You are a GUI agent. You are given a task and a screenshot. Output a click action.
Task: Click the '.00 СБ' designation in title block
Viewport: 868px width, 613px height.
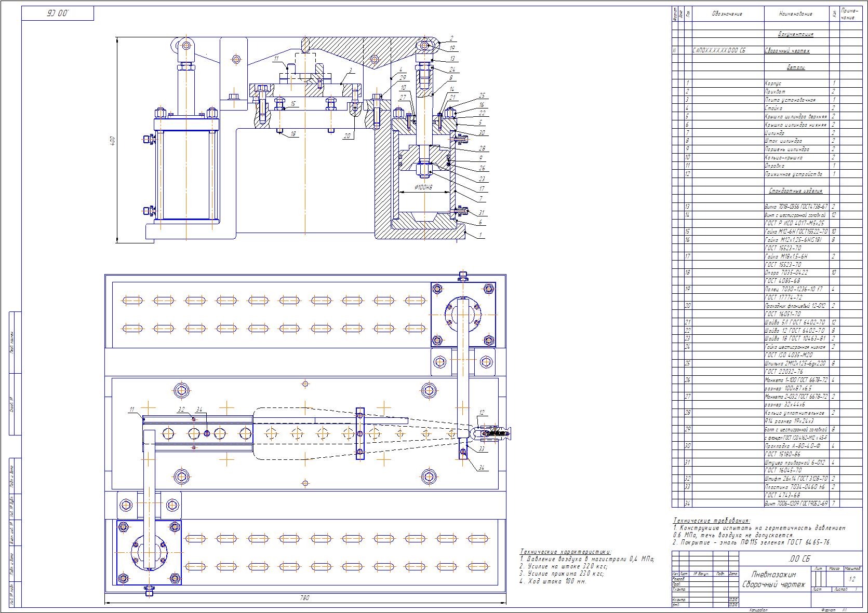[798, 558]
